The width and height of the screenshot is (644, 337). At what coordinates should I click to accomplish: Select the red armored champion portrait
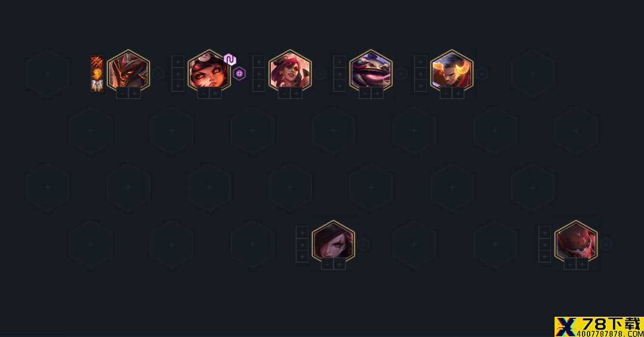[129, 70]
